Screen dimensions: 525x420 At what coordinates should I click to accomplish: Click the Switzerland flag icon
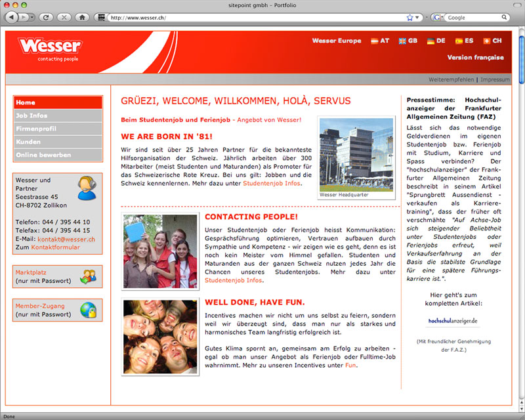(x=486, y=41)
